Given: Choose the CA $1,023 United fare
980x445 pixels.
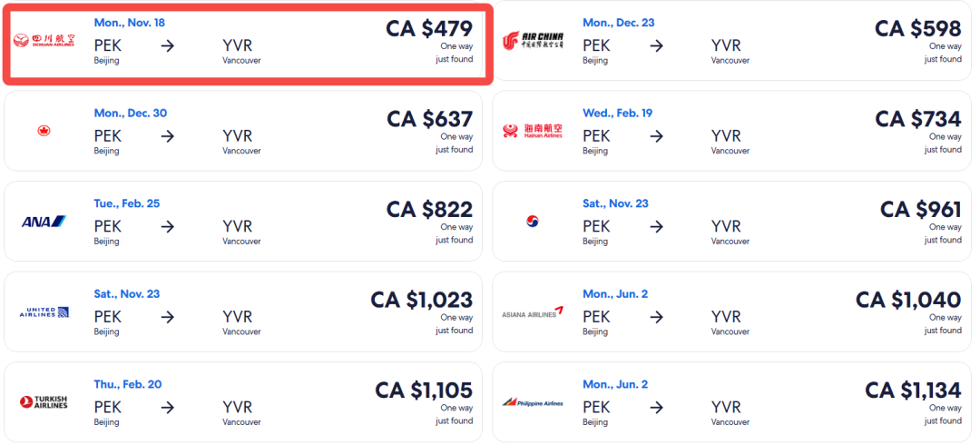Looking at the screenshot, I should (x=421, y=299).
